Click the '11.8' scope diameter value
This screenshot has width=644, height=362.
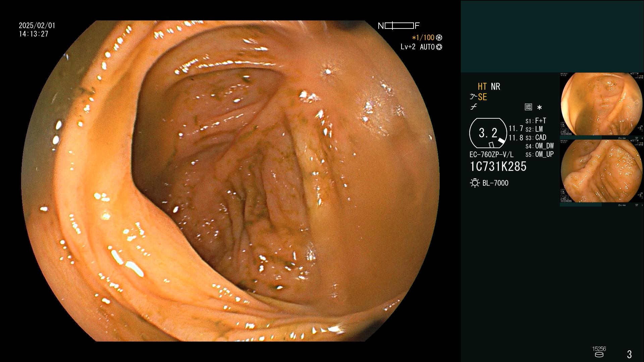(516, 138)
